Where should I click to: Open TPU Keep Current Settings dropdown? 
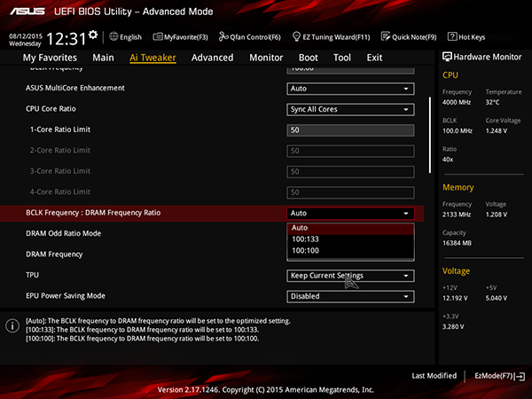(x=350, y=276)
